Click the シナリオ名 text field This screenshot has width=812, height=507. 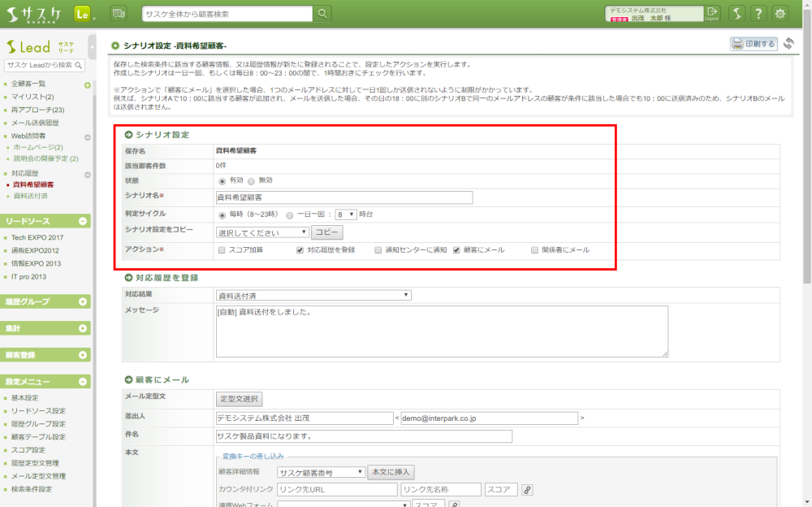(343, 197)
